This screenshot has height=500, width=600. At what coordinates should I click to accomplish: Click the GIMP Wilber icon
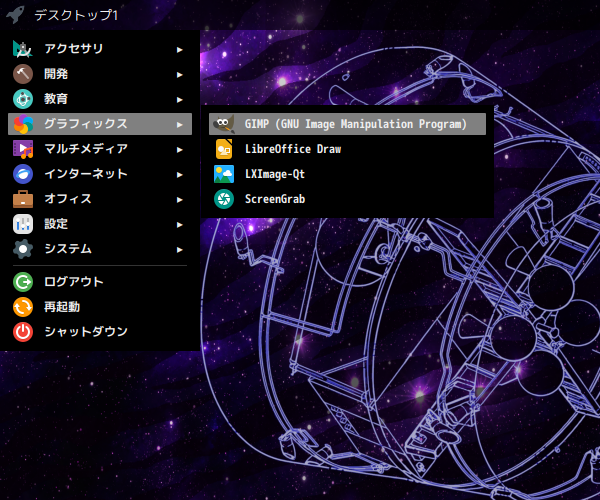pyautogui.click(x=224, y=124)
